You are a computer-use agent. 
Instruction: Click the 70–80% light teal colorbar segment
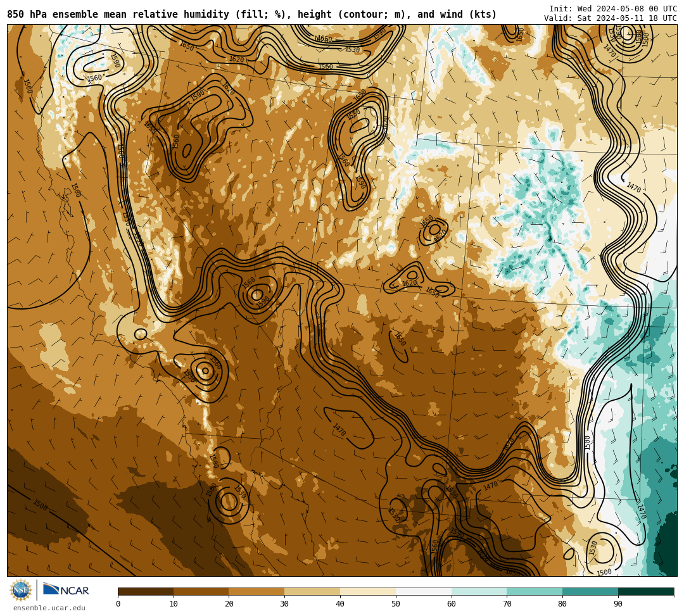(x=535, y=591)
